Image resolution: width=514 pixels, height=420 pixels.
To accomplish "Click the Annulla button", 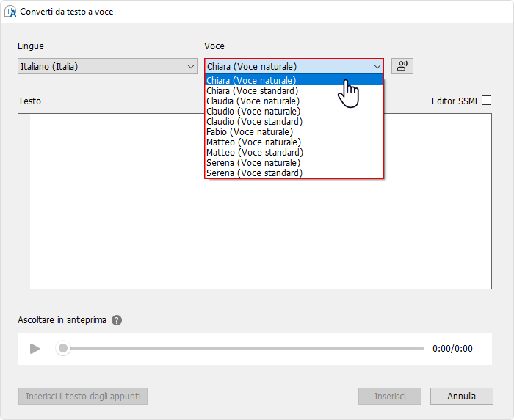I will pyautogui.click(x=462, y=396).
